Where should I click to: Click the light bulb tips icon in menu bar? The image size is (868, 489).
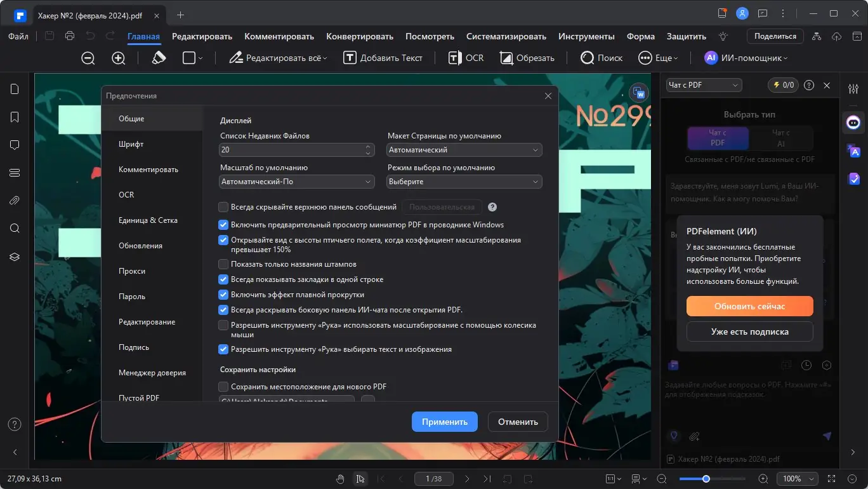click(x=723, y=36)
